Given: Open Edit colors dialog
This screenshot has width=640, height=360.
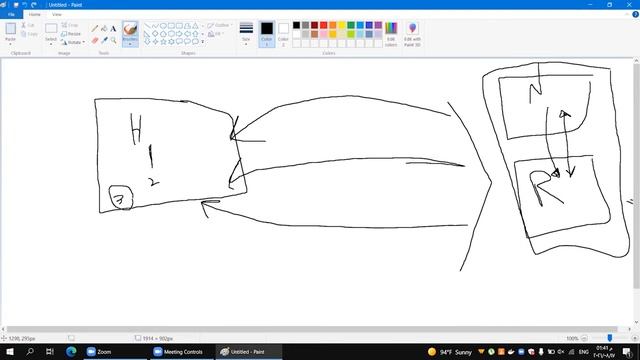Looking at the screenshot, I should coord(391,34).
